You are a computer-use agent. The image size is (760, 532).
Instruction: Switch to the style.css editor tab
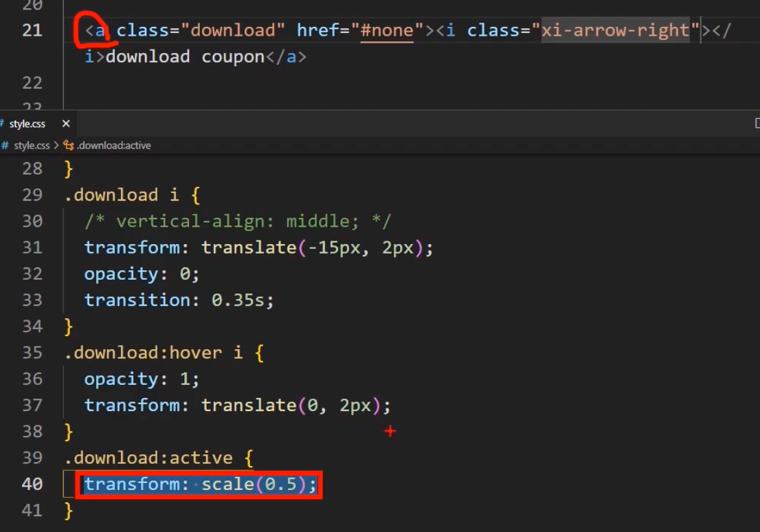click(27, 124)
